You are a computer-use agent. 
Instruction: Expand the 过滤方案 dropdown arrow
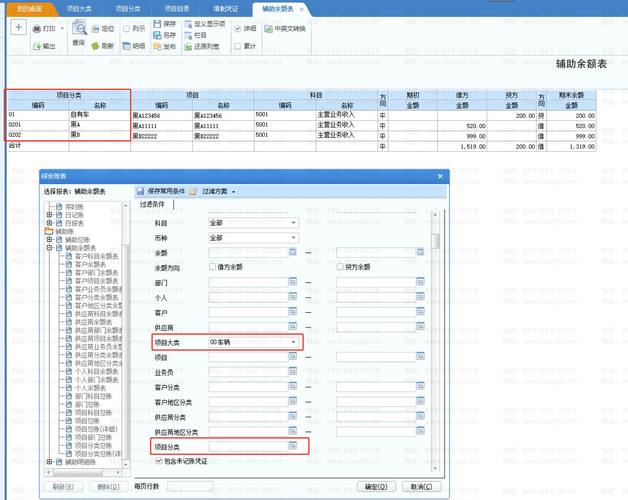pyautogui.click(x=233, y=192)
